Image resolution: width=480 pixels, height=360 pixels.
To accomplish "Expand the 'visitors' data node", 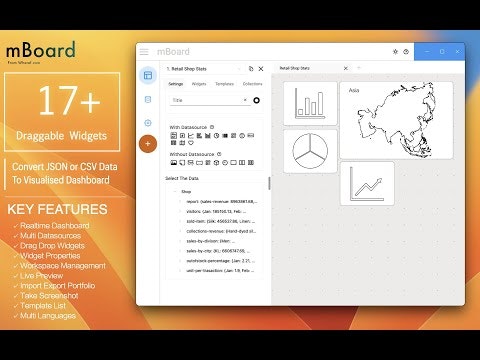I will pos(180,211).
